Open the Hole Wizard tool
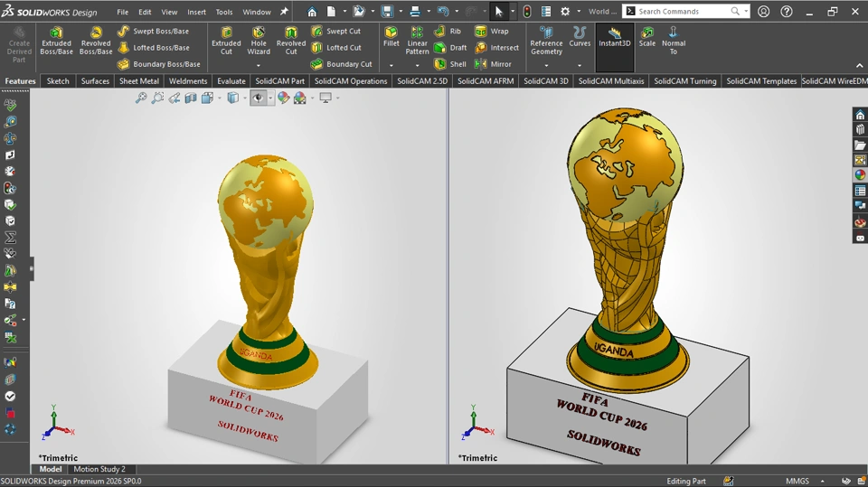The image size is (868, 487). 259,41
